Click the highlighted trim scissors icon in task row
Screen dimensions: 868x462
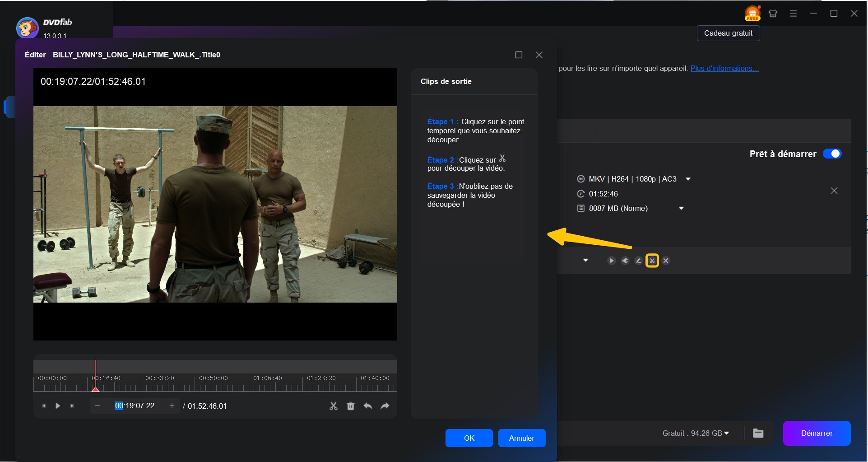pyautogui.click(x=652, y=261)
